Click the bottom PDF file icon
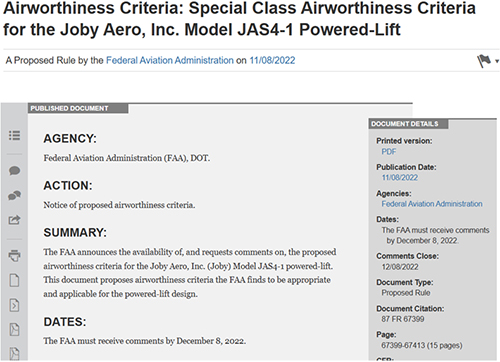 14,353
